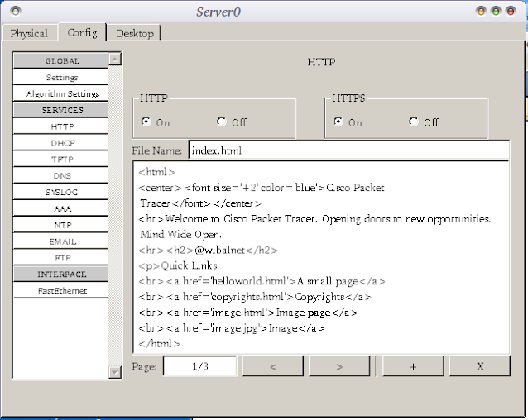Open the NTP service configuration
Screen dimensions: 528x420
[x=61, y=225]
